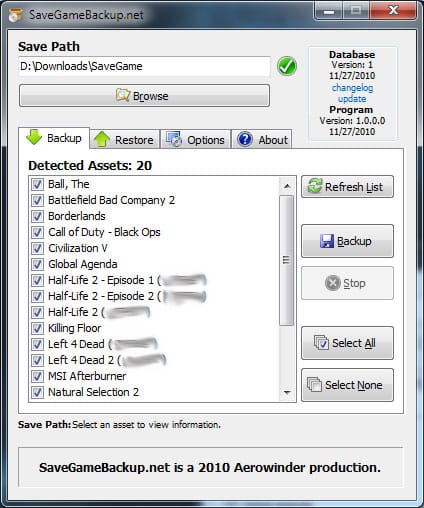This screenshot has height=508, width=424.
Task: Click the blue question mark About icon
Action: [245, 139]
